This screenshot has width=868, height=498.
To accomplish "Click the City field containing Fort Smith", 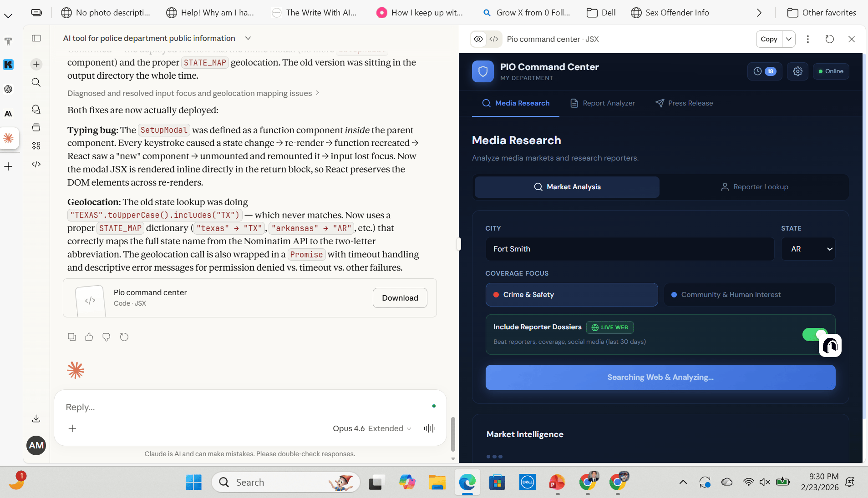I will coord(630,249).
